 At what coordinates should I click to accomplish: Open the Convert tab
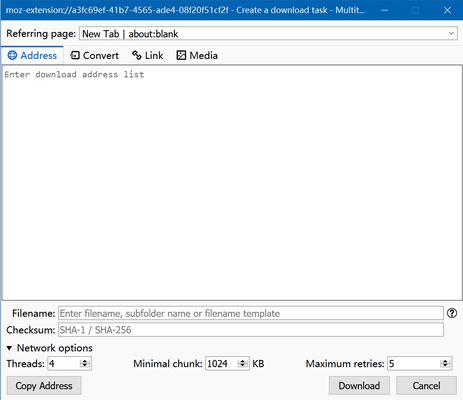pyautogui.click(x=94, y=55)
